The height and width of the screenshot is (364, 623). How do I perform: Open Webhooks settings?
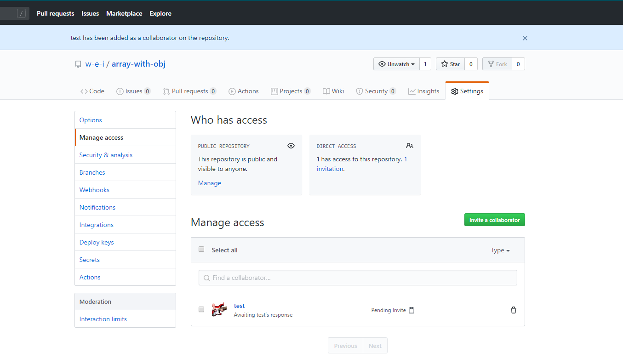(125, 190)
